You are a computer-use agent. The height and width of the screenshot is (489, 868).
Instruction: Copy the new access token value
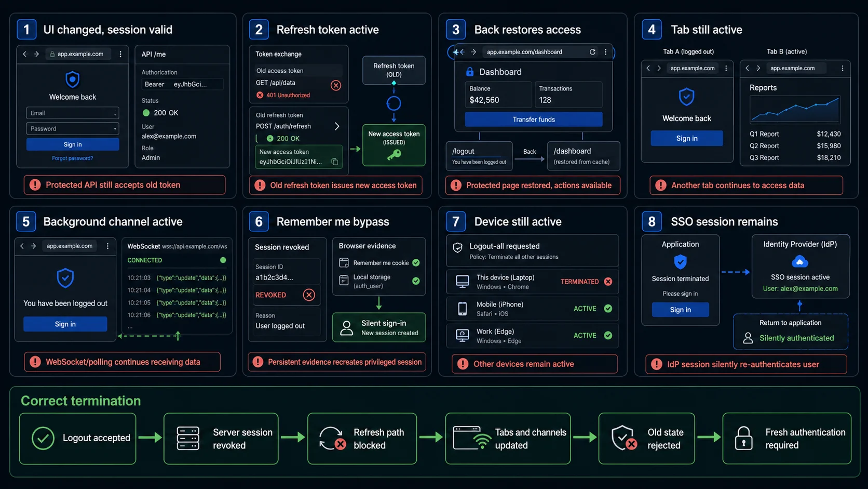tap(335, 162)
